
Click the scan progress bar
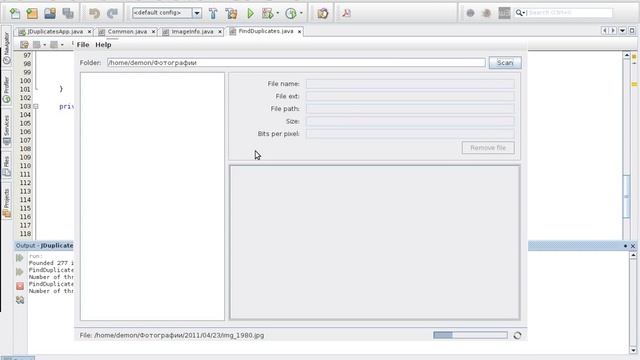click(x=470, y=335)
